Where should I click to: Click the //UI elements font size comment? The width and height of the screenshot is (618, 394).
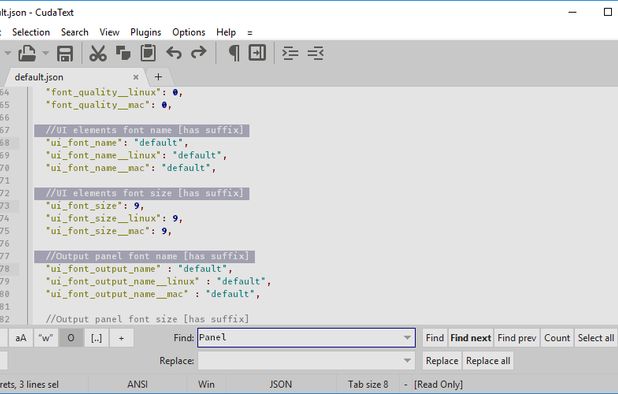[144, 193]
